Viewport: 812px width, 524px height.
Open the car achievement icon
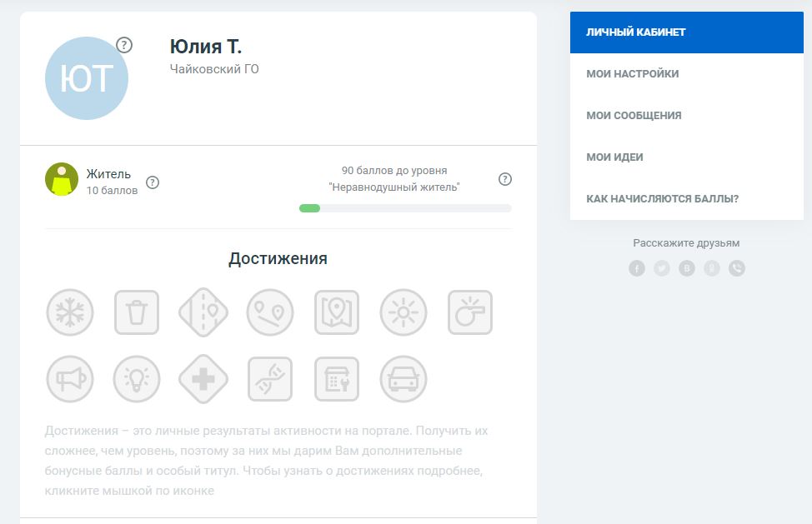[x=403, y=379]
